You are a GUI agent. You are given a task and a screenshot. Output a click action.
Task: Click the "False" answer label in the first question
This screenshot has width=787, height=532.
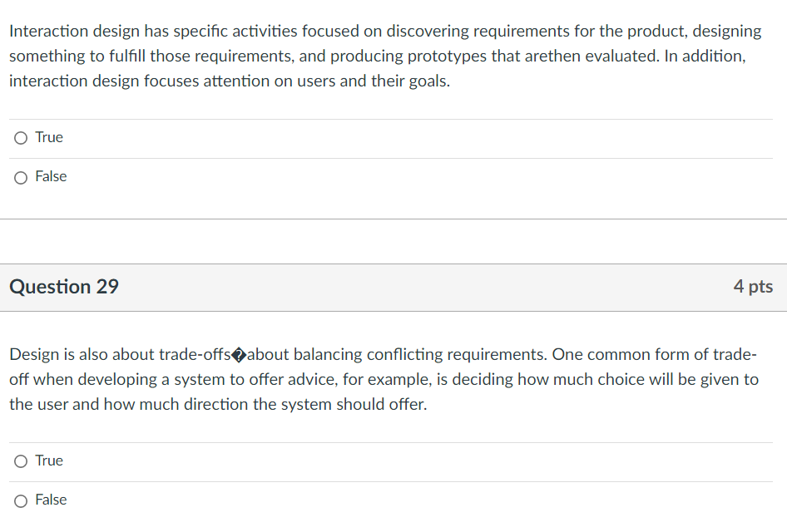coord(51,176)
